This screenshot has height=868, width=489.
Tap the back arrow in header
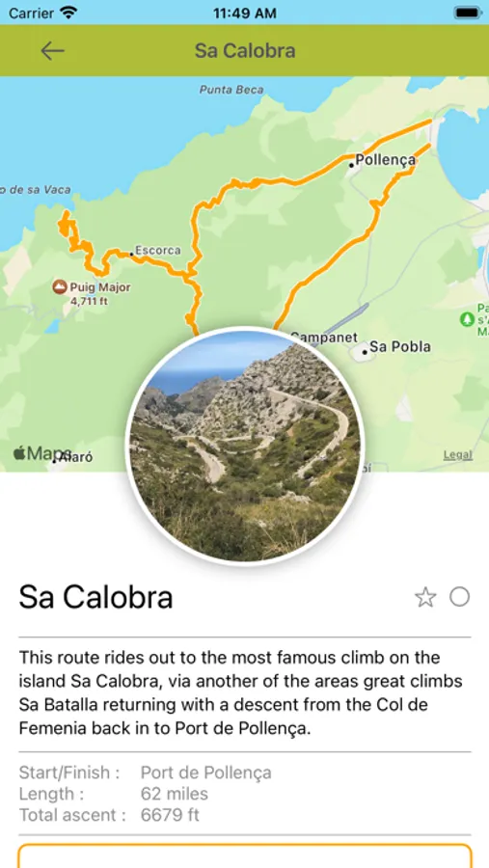[53, 51]
